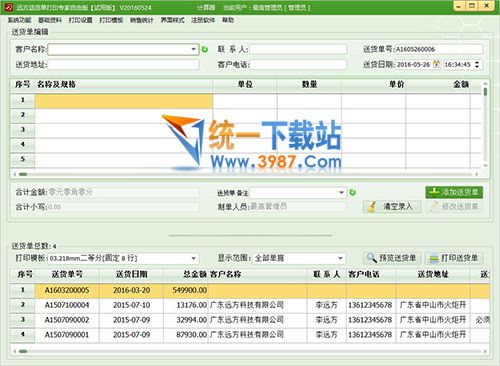This screenshot has width=500, height=366.
Task: Click the 添加送货单 green button
Action: point(454,192)
